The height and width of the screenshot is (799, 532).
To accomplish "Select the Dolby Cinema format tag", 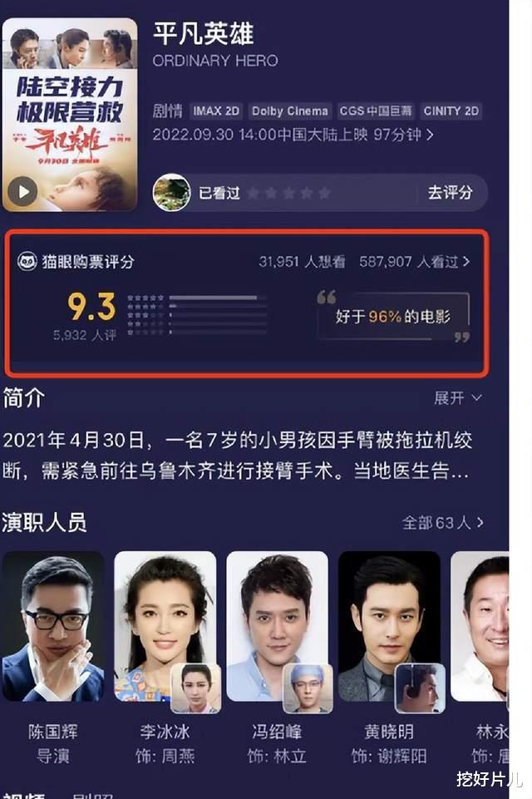I will click(x=289, y=111).
